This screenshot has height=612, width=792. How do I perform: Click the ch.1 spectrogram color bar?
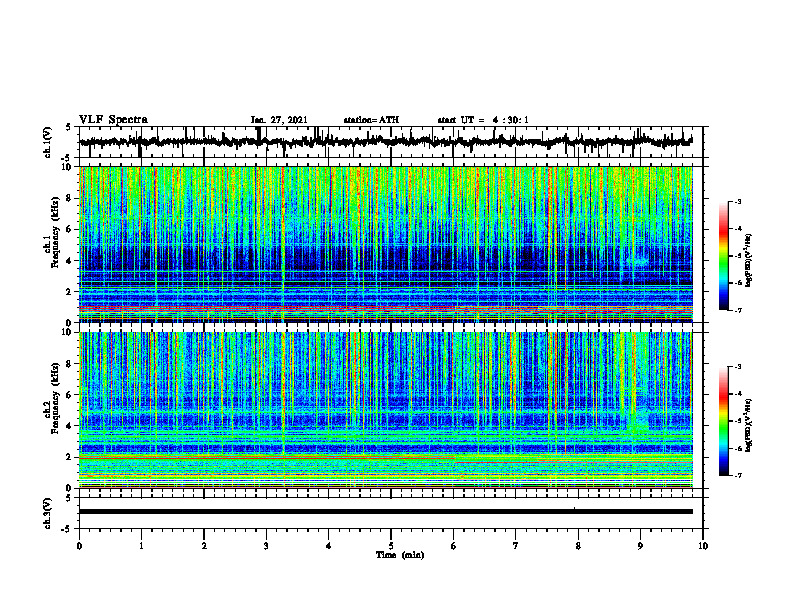723,256
